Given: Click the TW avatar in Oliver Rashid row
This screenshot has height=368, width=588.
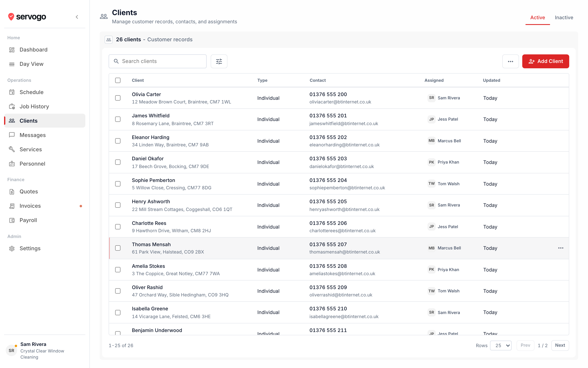Looking at the screenshot, I should pyautogui.click(x=432, y=291).
